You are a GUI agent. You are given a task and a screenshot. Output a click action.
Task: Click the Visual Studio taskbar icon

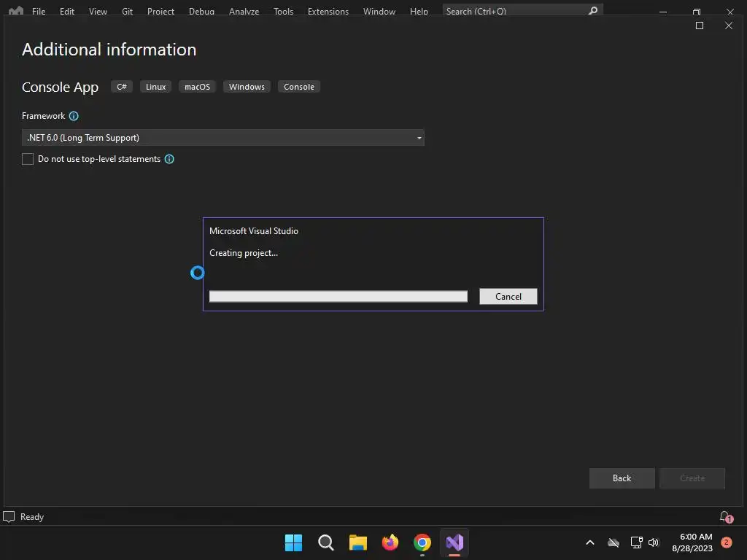pyautogui.click(x=454, y=542)
